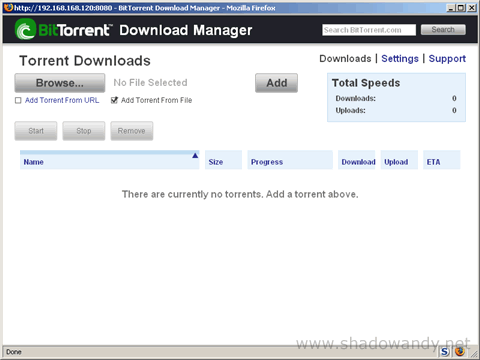This screenshot has width=480, height=360.
Task: Click the S icon in the status bar
Action: 445,352
